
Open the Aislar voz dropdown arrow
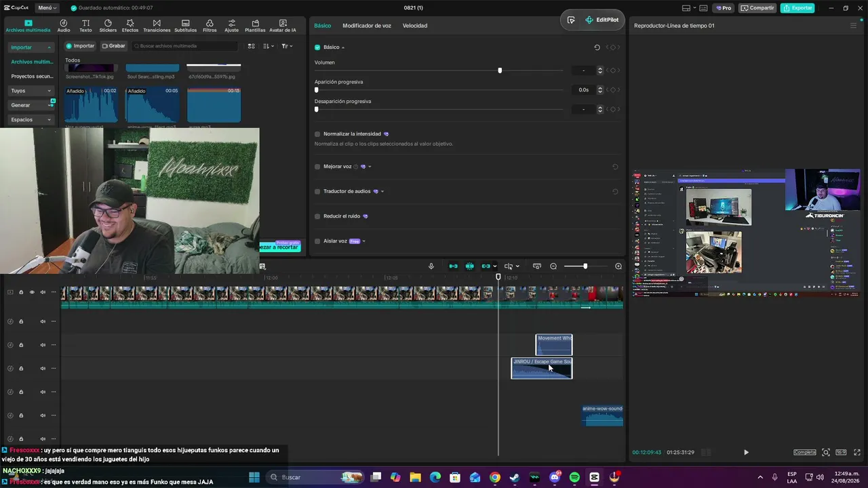tap(364, 241)
